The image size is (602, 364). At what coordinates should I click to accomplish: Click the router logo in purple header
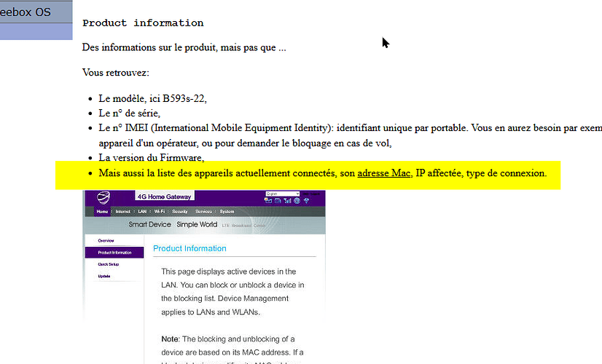pyautogui.click(x=103, y=197)
